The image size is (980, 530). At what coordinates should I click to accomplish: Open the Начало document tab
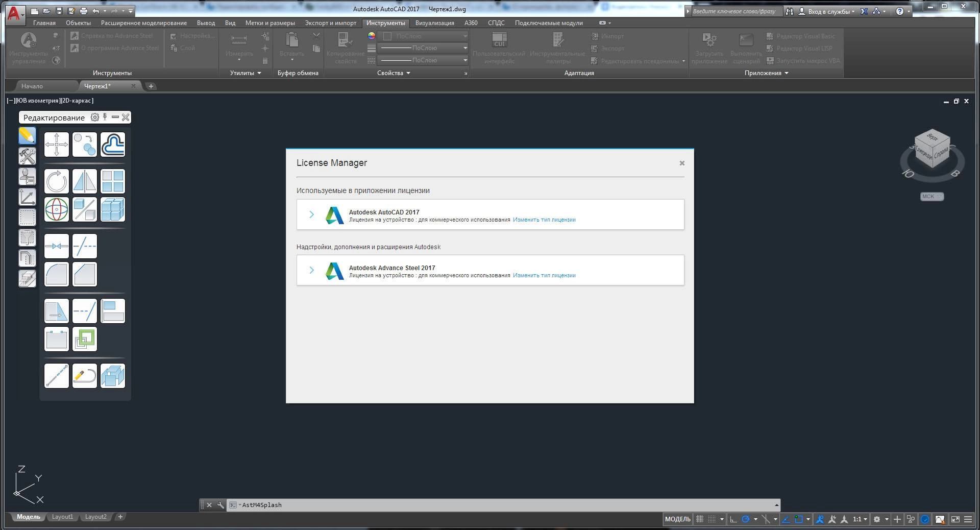click(x=32, y=86)
